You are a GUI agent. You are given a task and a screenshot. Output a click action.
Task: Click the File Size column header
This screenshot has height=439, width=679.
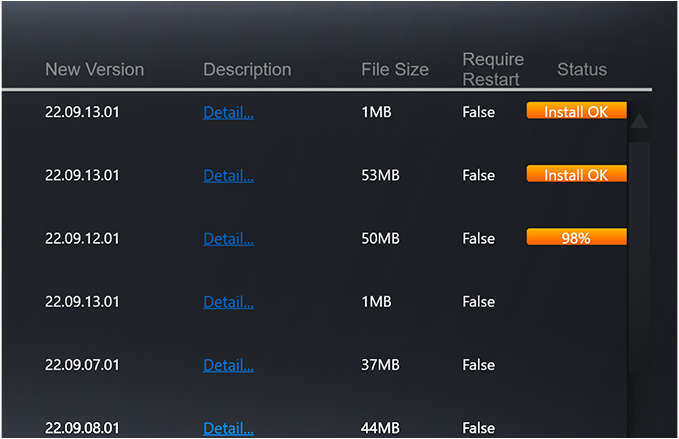395,70
